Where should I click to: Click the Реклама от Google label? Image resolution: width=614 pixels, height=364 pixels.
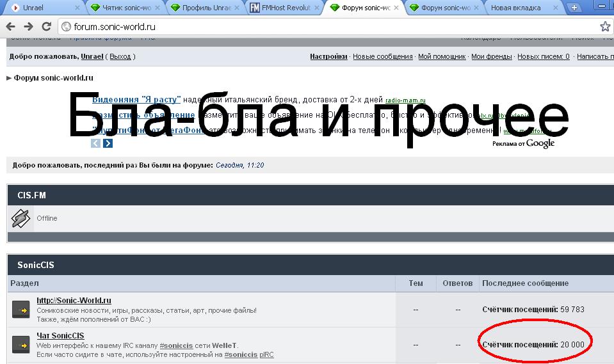523,144
